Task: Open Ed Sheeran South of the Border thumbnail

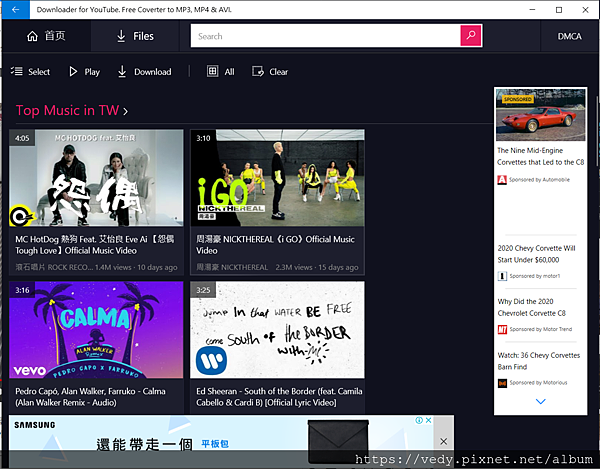Action: [277, 330]
